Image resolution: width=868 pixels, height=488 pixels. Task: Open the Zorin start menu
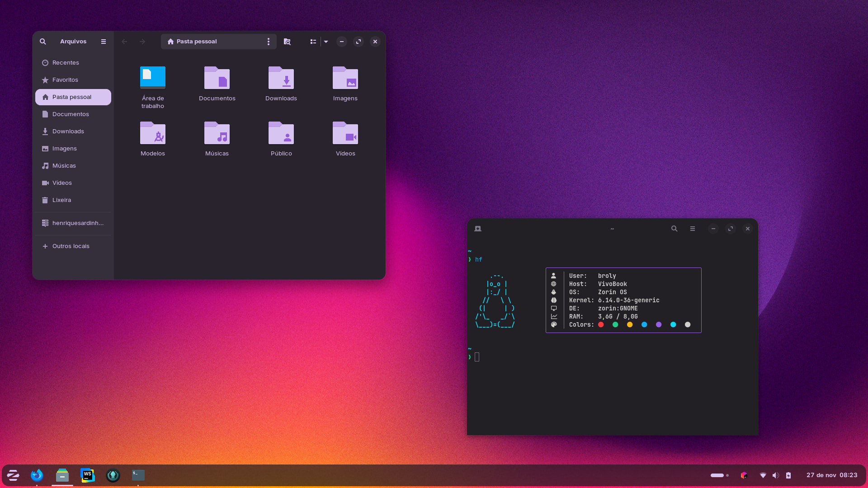(x=13, y=475)
